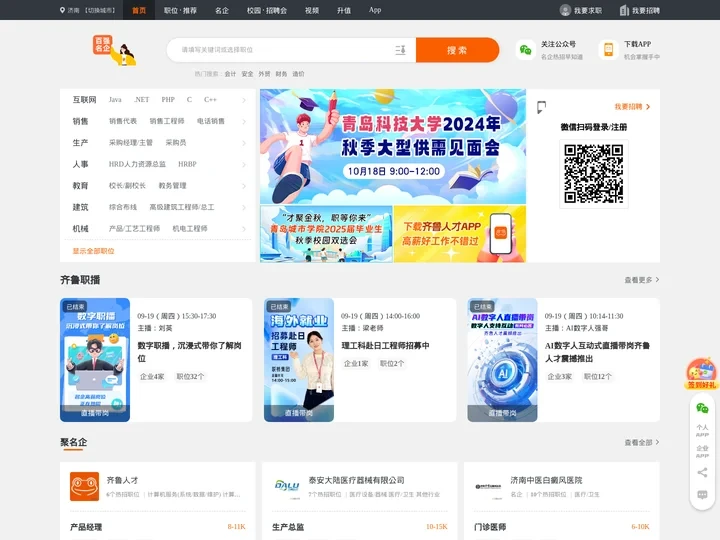This screenshot has height=540, width=720.
Task: Click the 我要招聘 orange link above QR code
Action: (632, 107)
